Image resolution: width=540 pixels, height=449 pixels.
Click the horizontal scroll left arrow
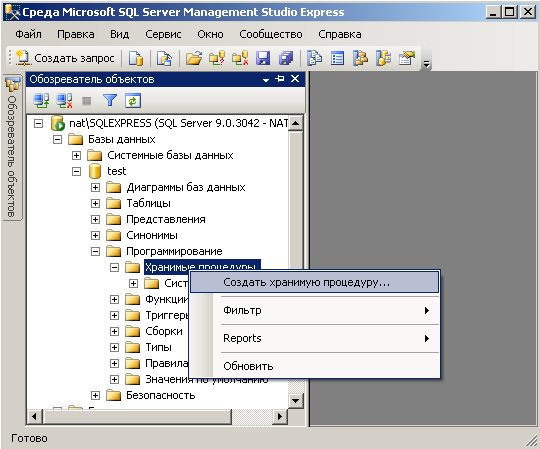tap(34, 417)
